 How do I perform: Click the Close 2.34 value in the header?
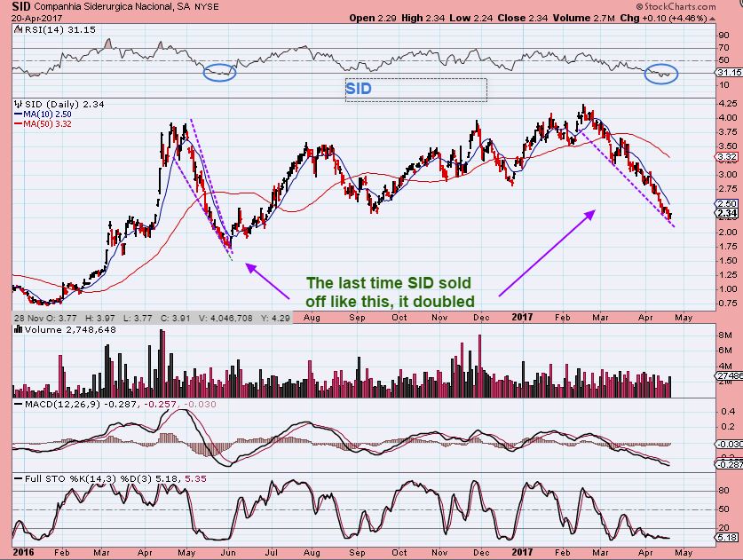click(x=522, y=18)
